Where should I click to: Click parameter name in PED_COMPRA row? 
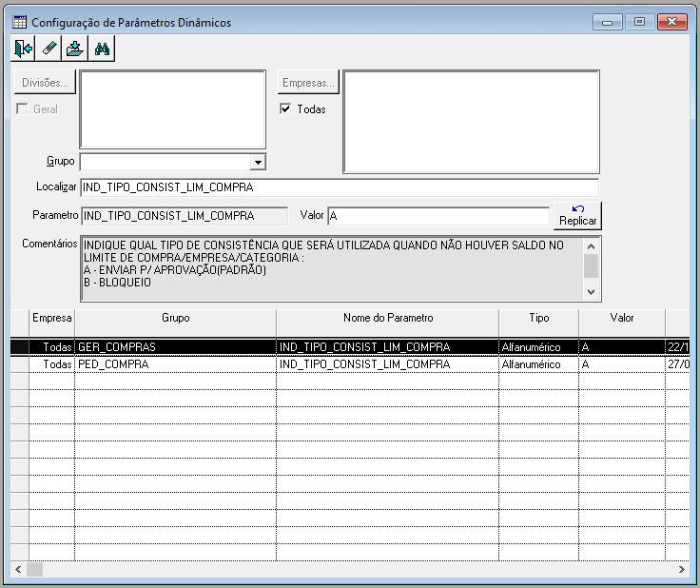pos(387,364)
